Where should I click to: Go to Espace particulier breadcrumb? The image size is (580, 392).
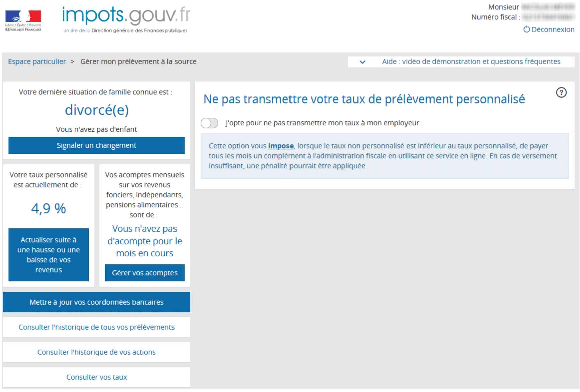37,62
